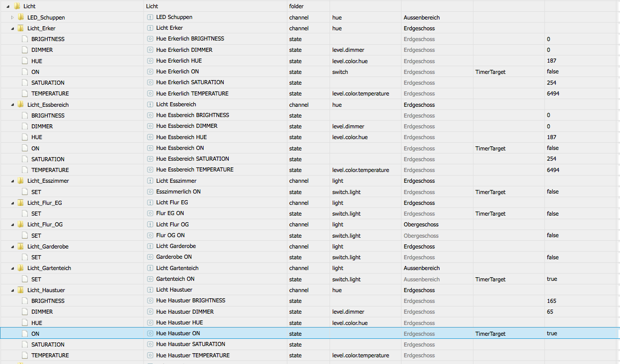Click value true in Gartenteich ON row
Image resolution: width=620 pixels, height=364 pixels.
(x=552, y=279)
